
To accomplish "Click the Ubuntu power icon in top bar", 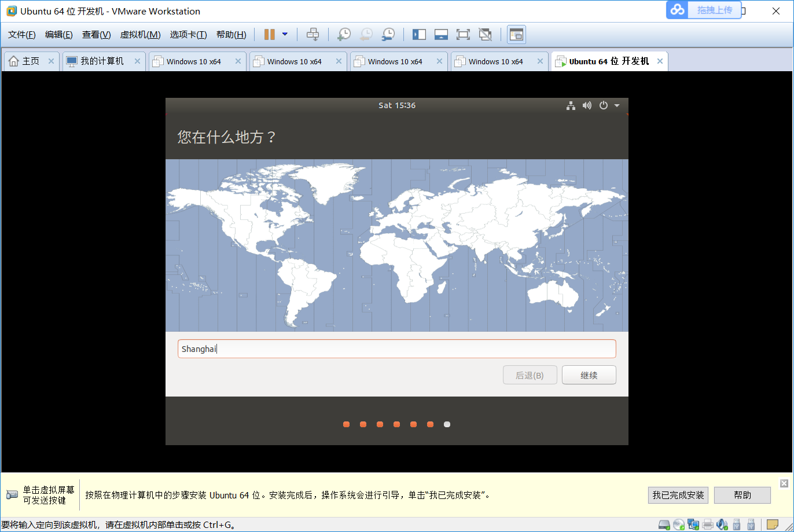I will [x=604, y=105].
